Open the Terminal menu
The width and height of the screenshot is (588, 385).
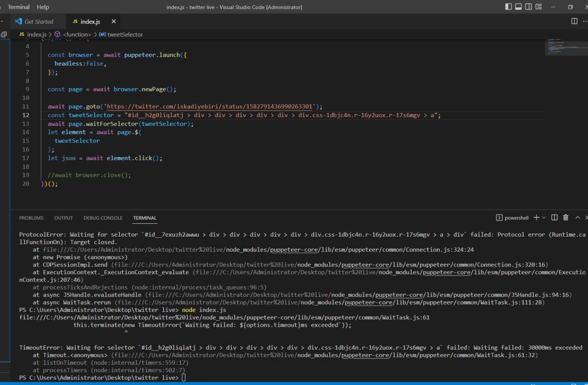[18, 7]
